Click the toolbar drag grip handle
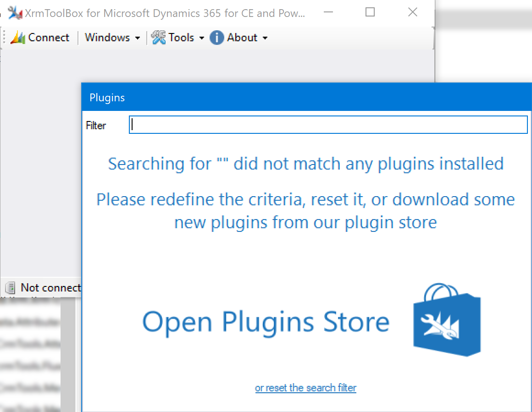 pos(4,38)
